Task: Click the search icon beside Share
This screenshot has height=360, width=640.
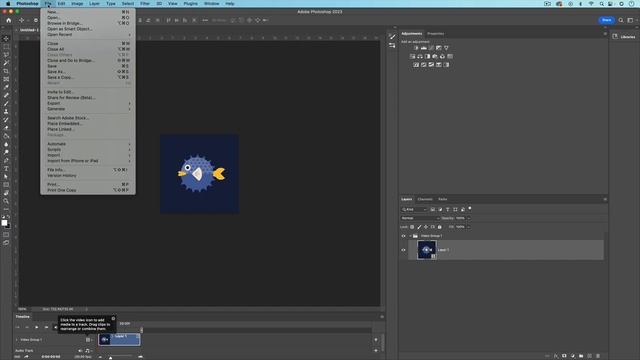Action: click(x=621, y=20)
